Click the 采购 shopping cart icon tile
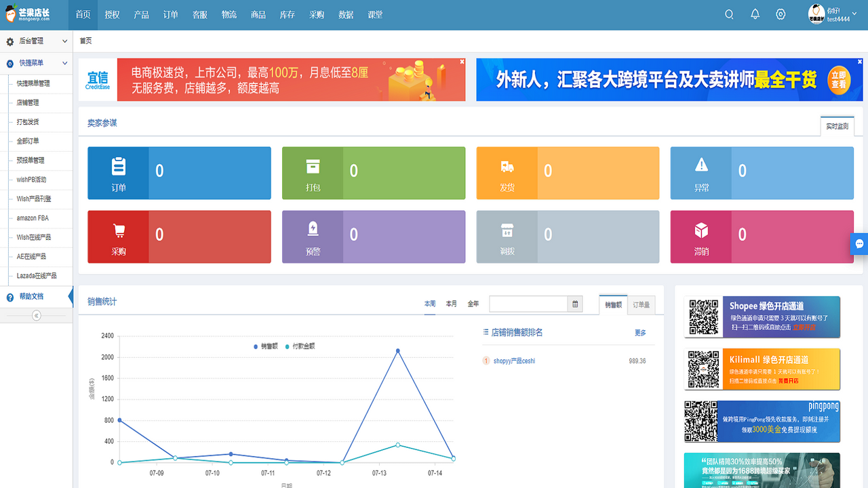Screen dimensions: 868x488 [119, 237]
